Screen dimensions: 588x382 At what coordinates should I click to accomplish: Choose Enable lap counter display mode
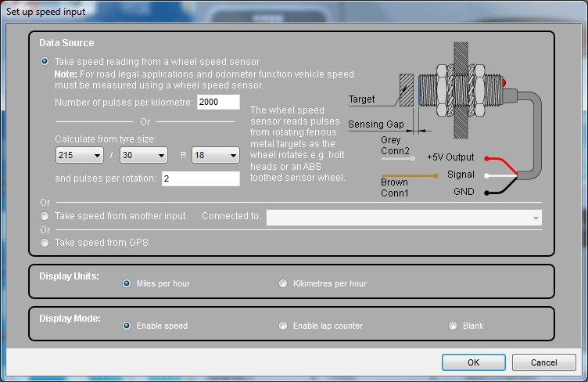tap(283, 326)
